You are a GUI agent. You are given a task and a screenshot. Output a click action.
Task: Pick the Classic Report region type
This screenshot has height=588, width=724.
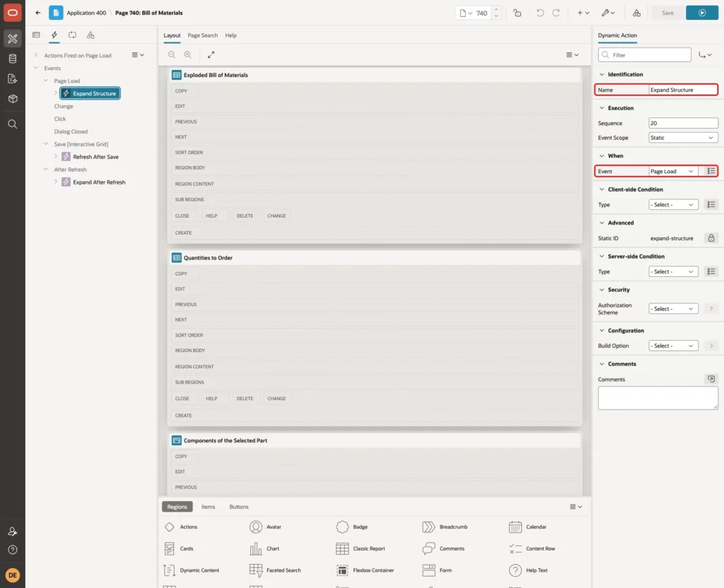361,548
